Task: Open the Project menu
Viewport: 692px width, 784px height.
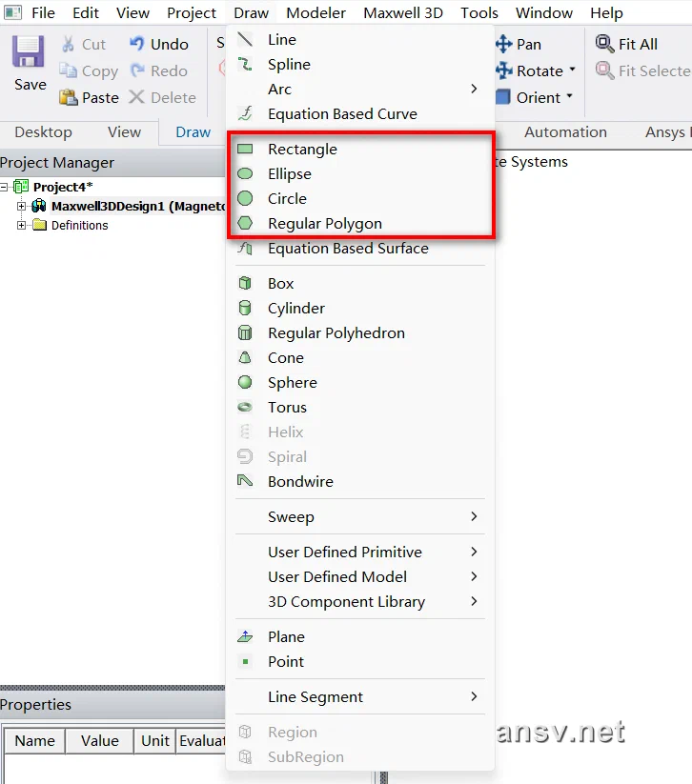Action: 192,12
